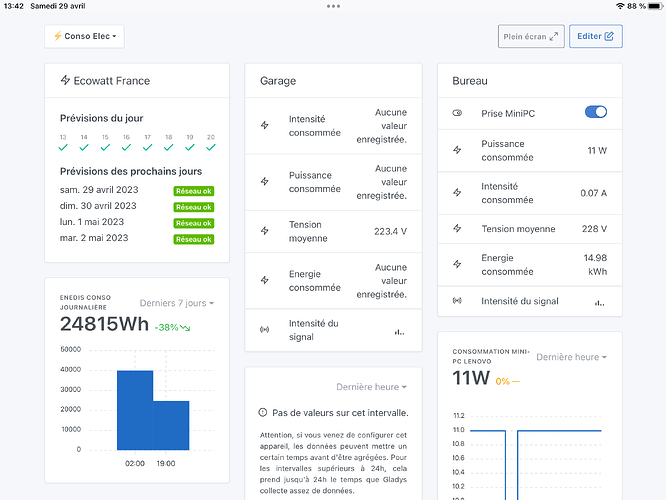Tap the three-dot multitasking menu at top

pyautogui.click(x=333, y=6)
